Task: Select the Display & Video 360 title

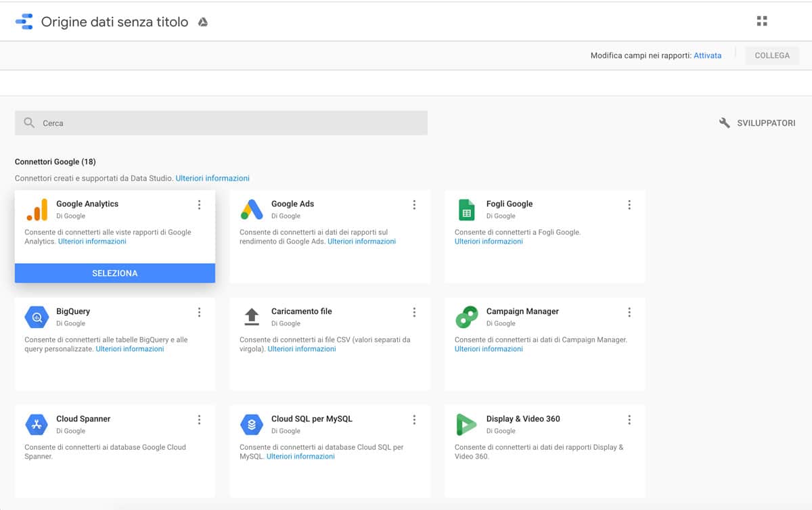Action: [x=523, y=419]
